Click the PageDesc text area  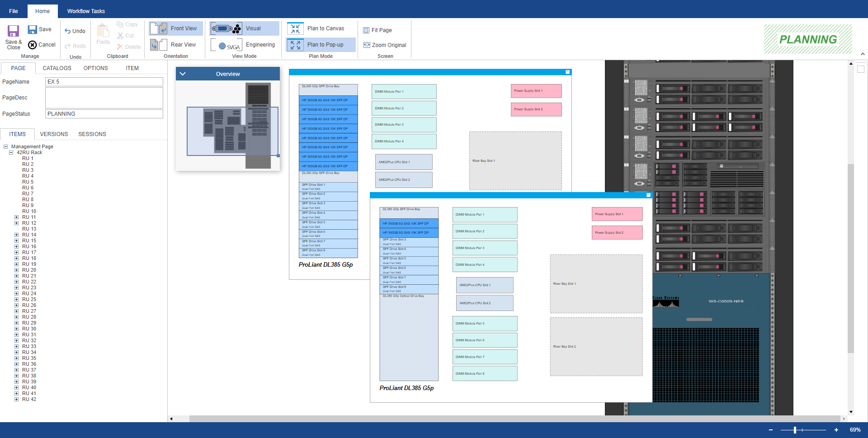pos(104,98)
